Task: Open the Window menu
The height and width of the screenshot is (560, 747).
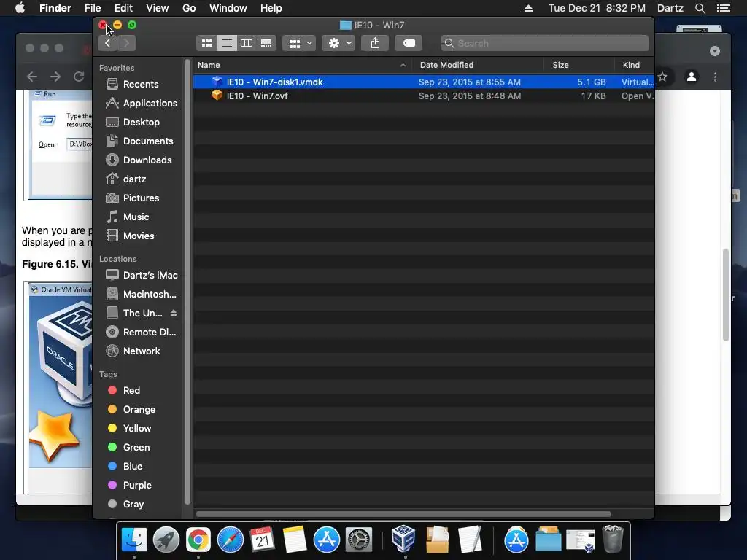Action: point(228,8)
